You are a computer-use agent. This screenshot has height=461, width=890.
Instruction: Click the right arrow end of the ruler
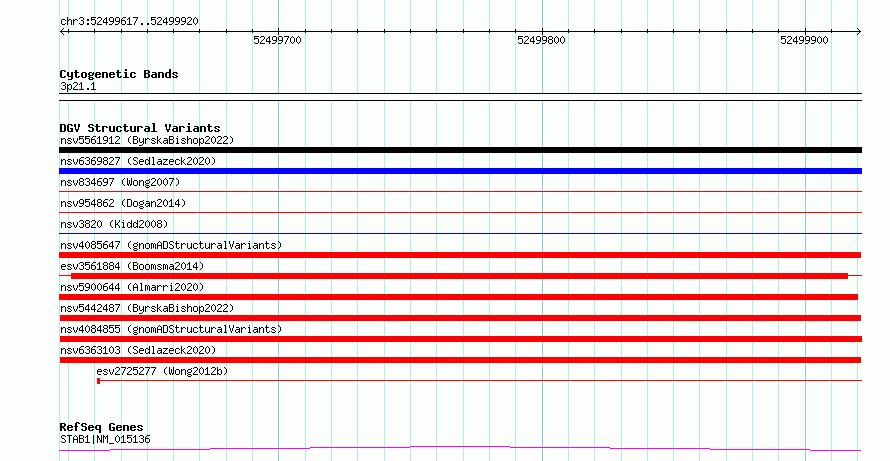pyautogui.click(x=859, y=32)
